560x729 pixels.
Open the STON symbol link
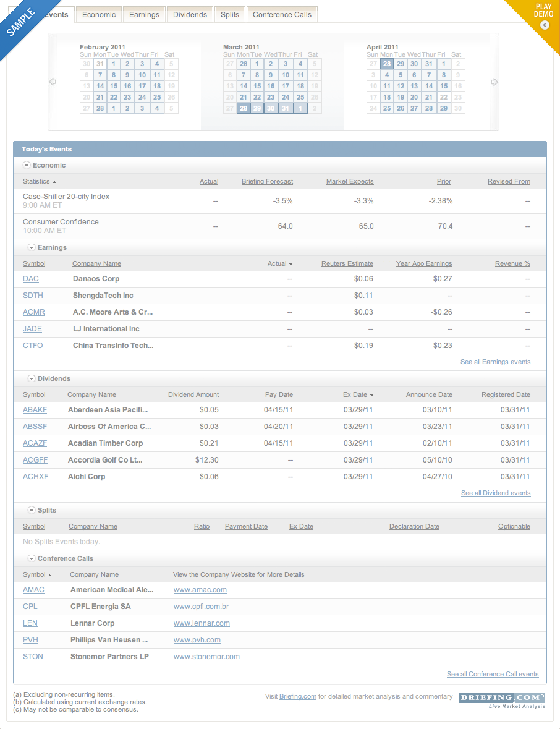[x=33, y=657]
